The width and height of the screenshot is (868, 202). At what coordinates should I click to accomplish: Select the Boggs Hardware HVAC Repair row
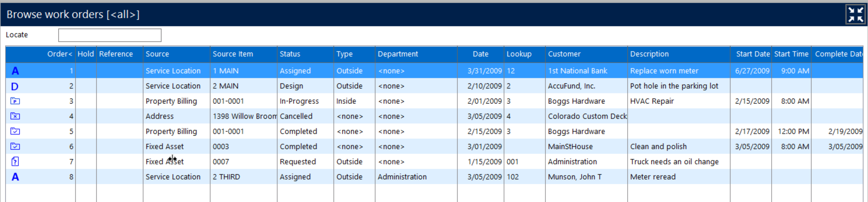point(652,101)
